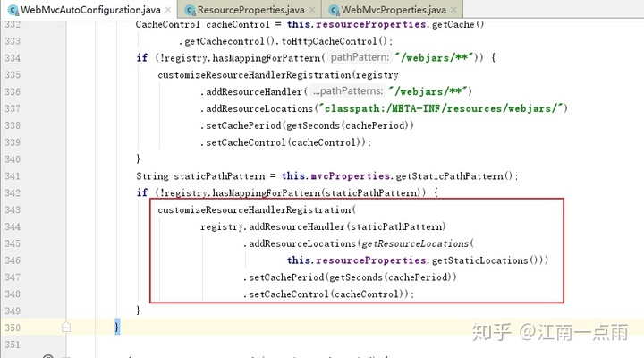Click getResourceLocations on line 345
Image resolution: width=644 pixels, height=358 pixels.
415,243
